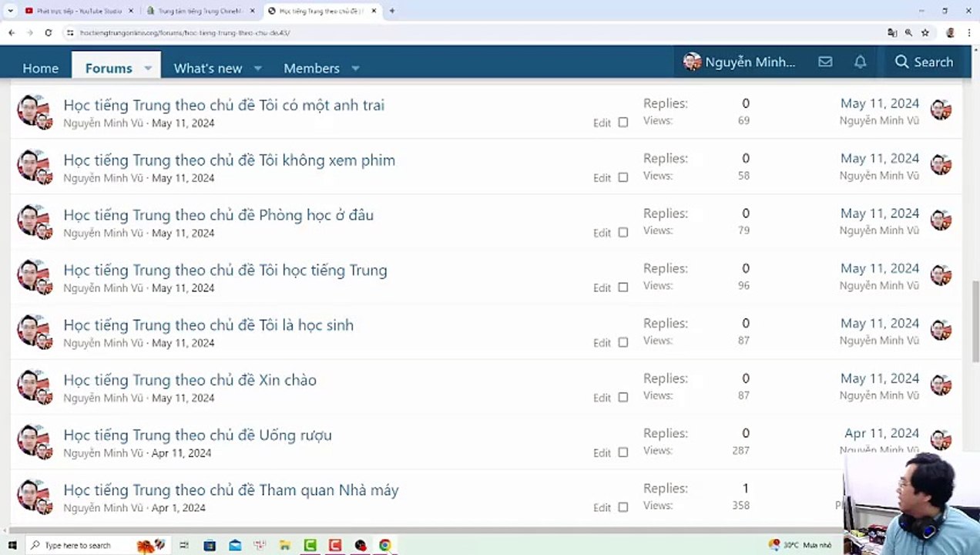The width and height of the screenshot is (980, 555).
Task: View site information icon in address bar
Action: click(70, 33)
